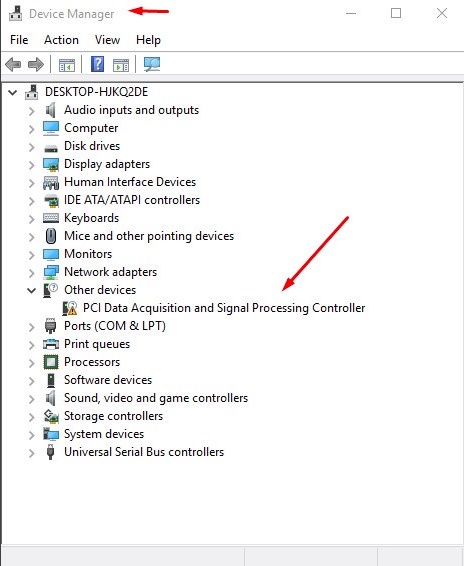This screenshot has height=566, width=464.
Task: Click the Print queues printer icon
Action: 51,344
